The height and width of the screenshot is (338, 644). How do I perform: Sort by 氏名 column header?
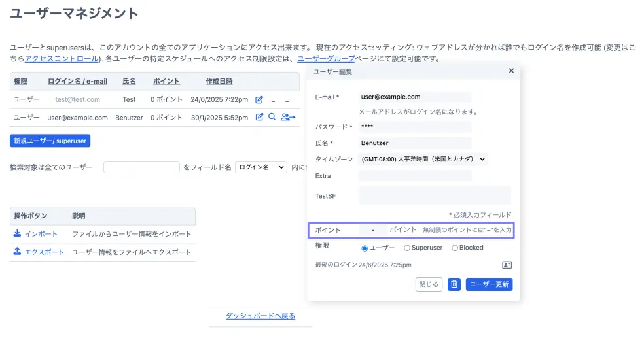[x=129, y=81]
